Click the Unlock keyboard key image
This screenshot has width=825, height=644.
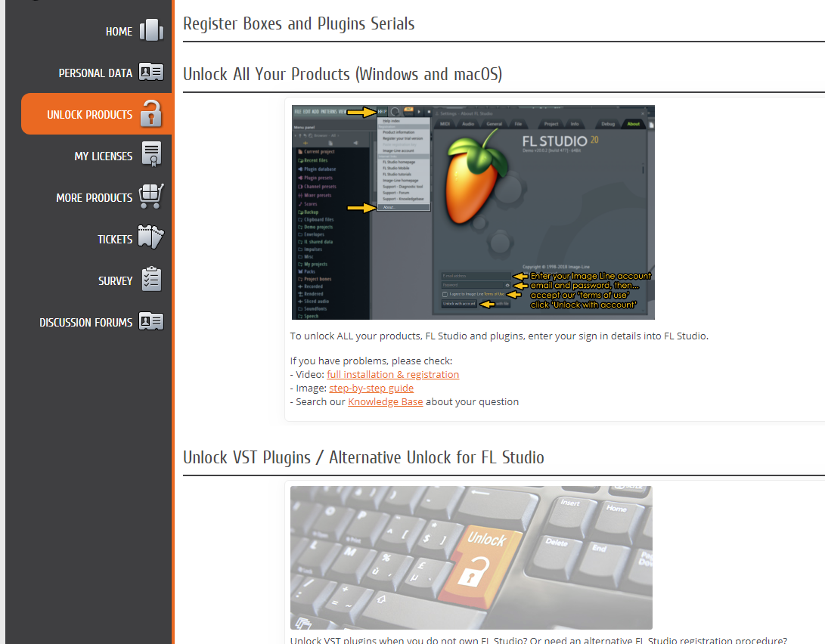tap(471, 558)
